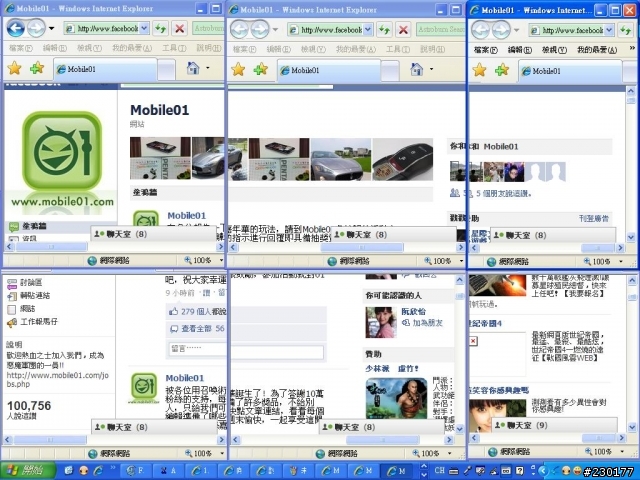The image size is (640, 480).
Task: Select Mobile01 tab in top-left window
Action: pos(105,69)
